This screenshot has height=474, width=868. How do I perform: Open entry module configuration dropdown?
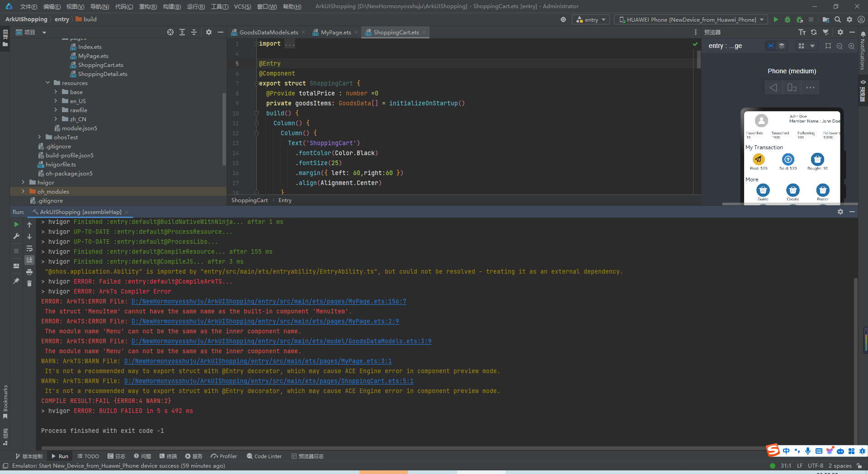pos(591,19)
